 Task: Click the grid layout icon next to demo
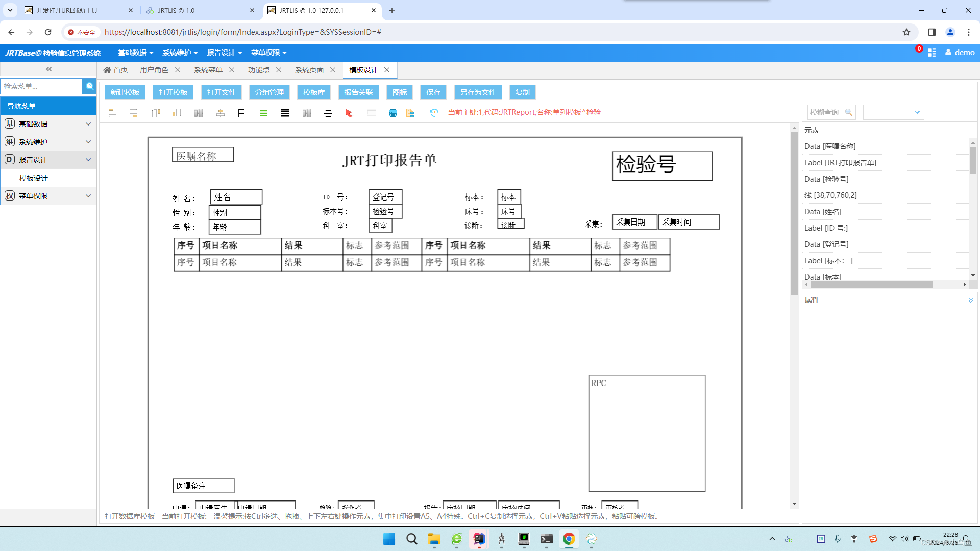[932, 53]
